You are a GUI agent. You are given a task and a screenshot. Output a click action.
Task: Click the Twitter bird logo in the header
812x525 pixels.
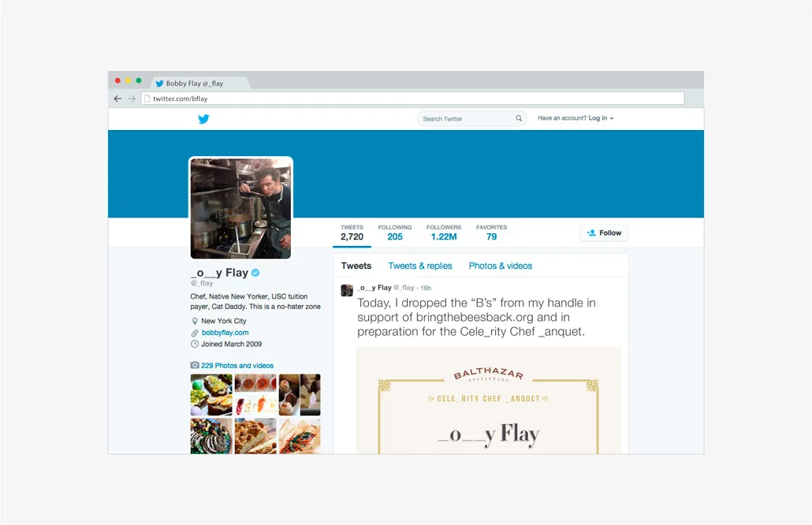click(x=203, y=119)
